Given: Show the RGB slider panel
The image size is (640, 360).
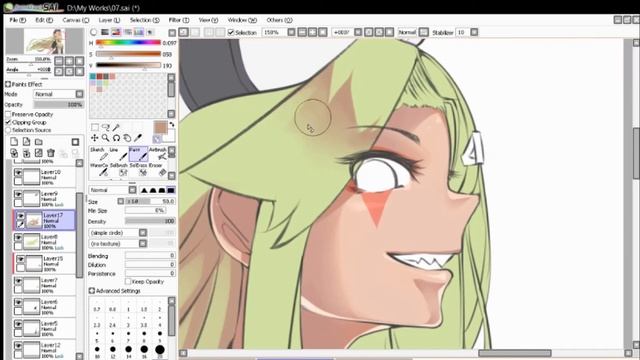Looking at the screenshot, I should click(105, 32).
